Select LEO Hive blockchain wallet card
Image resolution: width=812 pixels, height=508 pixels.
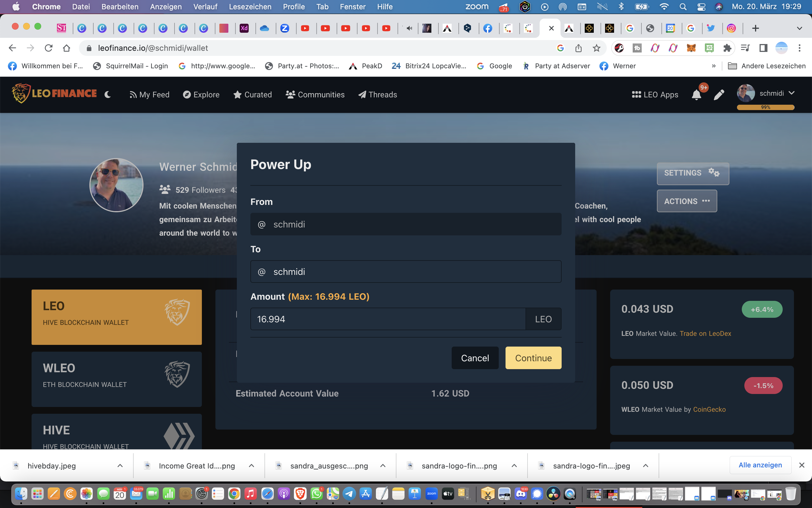pyautogui.click(x=116, y=317)
